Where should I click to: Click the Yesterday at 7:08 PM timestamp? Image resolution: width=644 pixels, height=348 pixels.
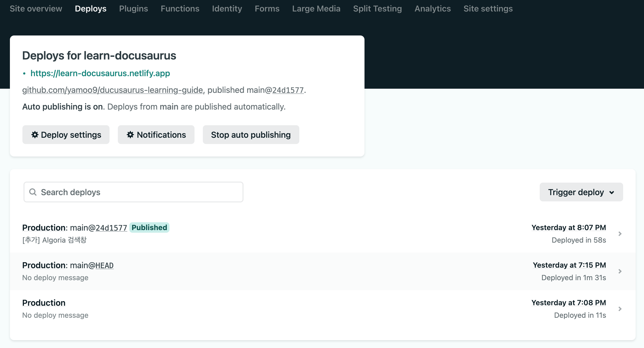(568, 303)
